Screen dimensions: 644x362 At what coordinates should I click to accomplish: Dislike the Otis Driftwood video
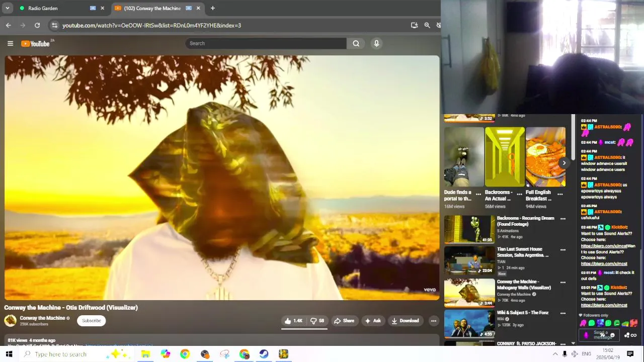pyautogui.click(x=317, y=321)
